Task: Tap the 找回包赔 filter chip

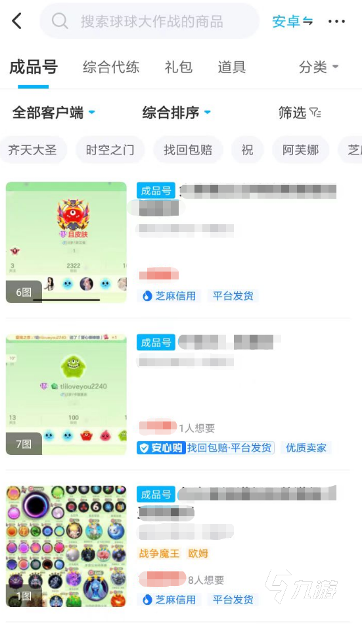Action: tap(188, 150)
